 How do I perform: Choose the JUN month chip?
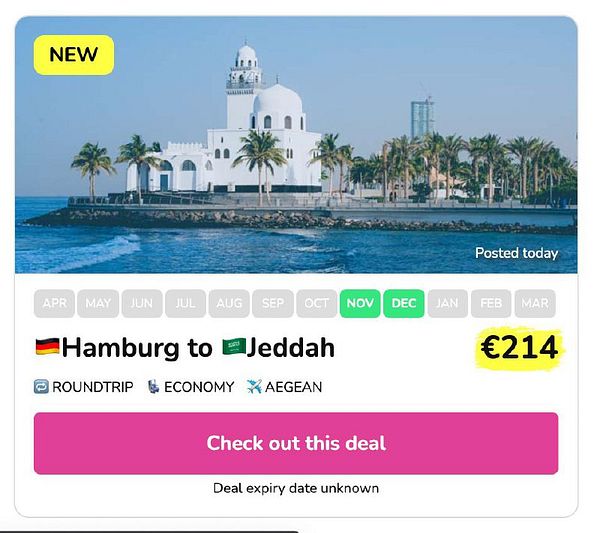(x=142, y=303)
